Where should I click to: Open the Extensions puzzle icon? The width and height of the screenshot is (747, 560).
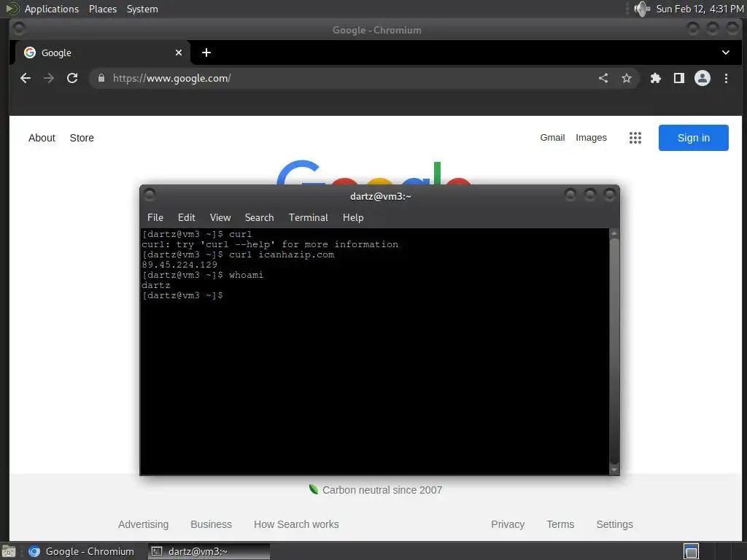[656, 78]
